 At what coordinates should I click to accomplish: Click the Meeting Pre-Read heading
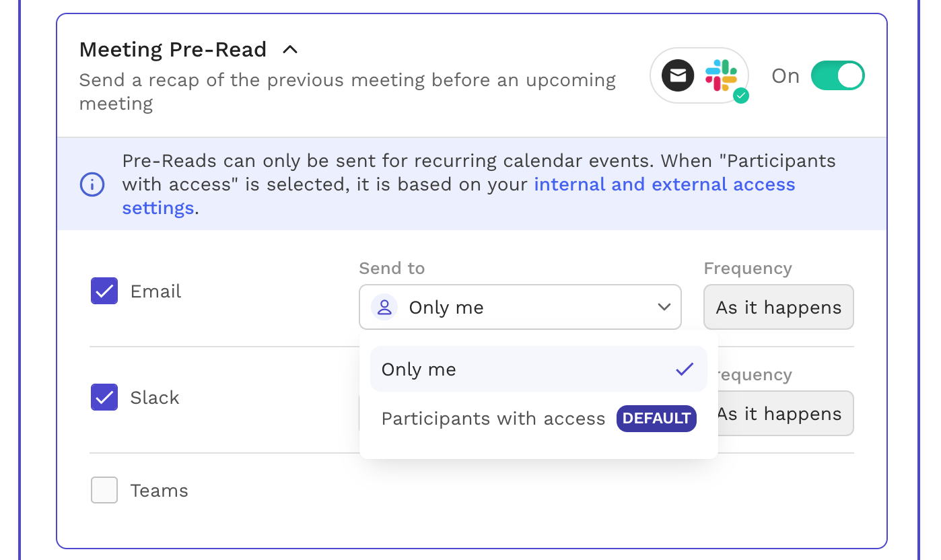[x=173, y=49]
